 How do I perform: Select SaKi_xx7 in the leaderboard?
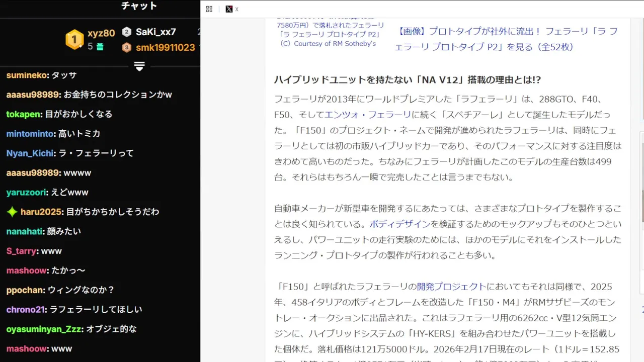pos(156,32)
